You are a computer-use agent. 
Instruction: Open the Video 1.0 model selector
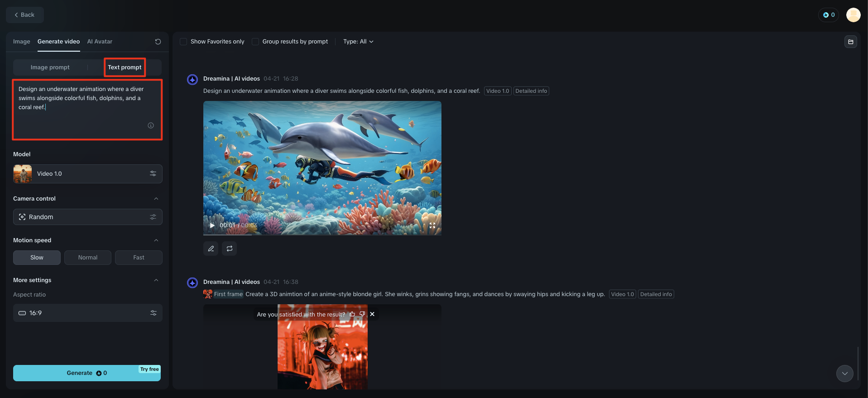coord(88,174)
